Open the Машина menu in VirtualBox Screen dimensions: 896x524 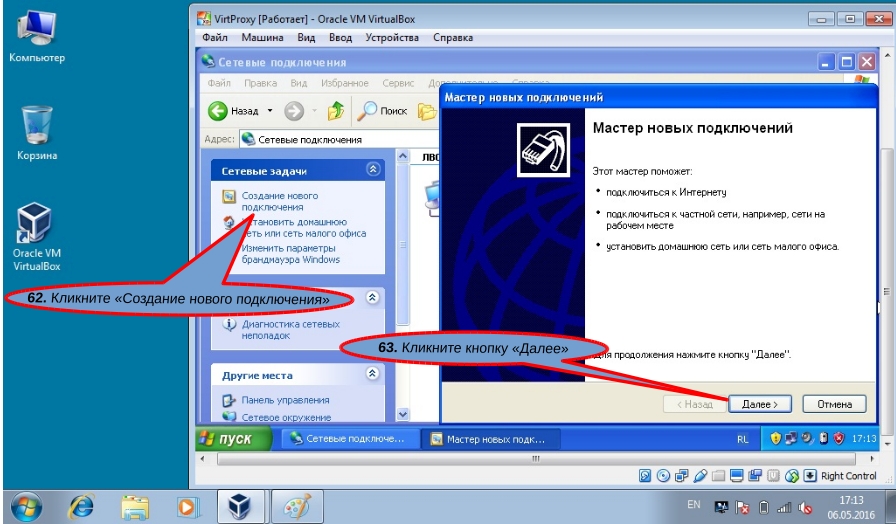pyautogui.click(x=262, y=38)
